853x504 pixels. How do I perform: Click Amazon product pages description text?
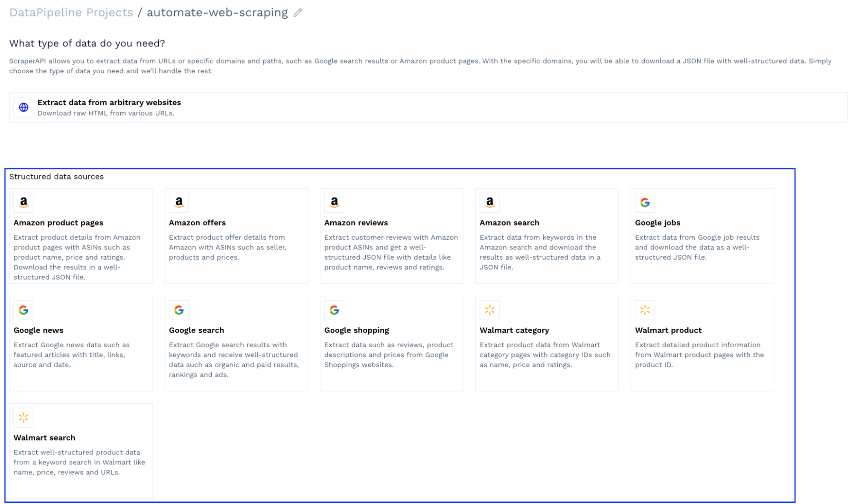point(77,257)
